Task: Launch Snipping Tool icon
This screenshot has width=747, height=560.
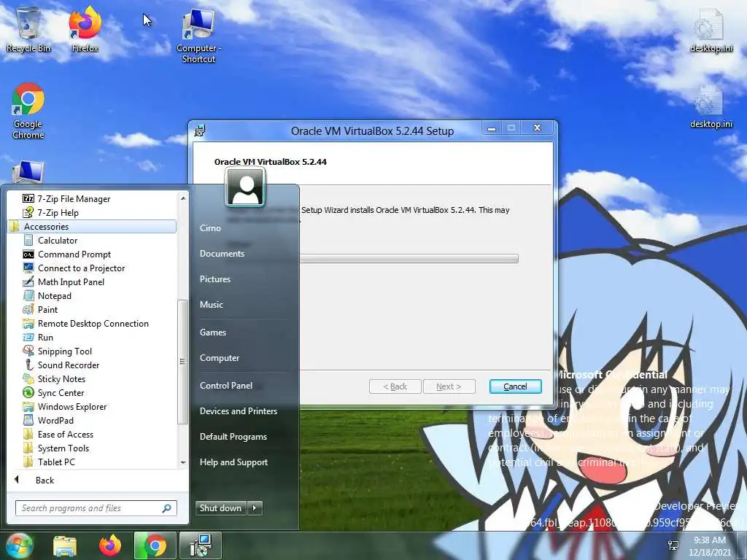Action: coord(28,351)
